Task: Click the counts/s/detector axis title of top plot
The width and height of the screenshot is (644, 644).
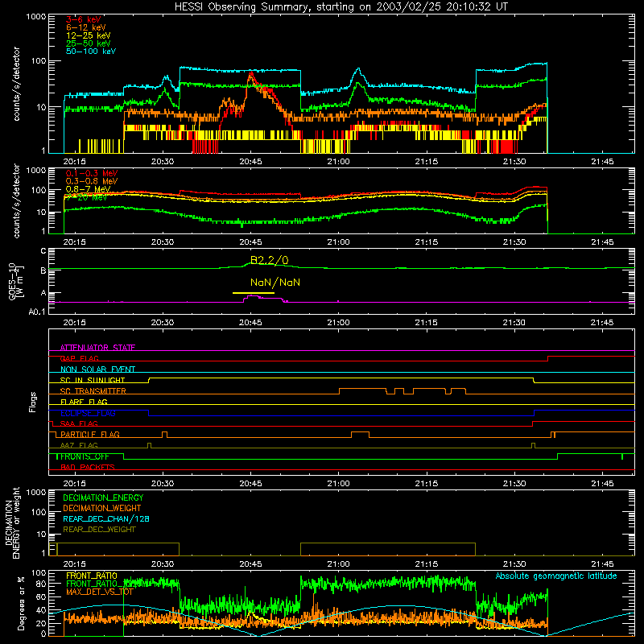Action: point(16,84)
